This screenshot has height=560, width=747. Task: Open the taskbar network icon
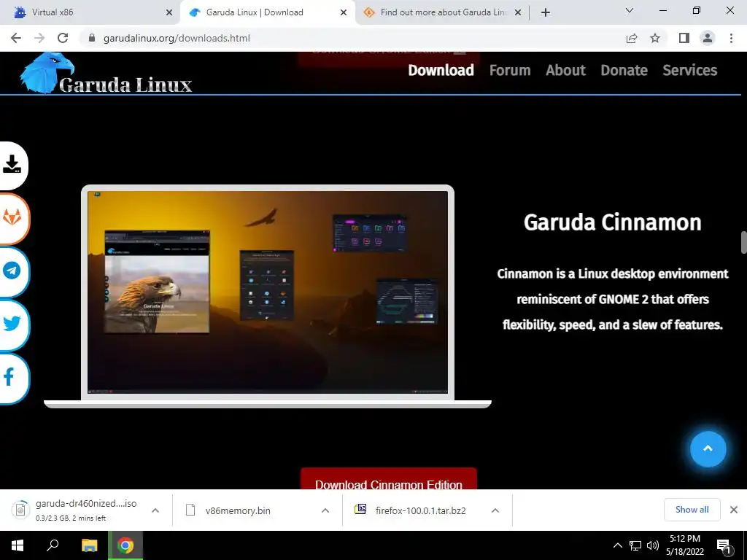tap(635, 545)
